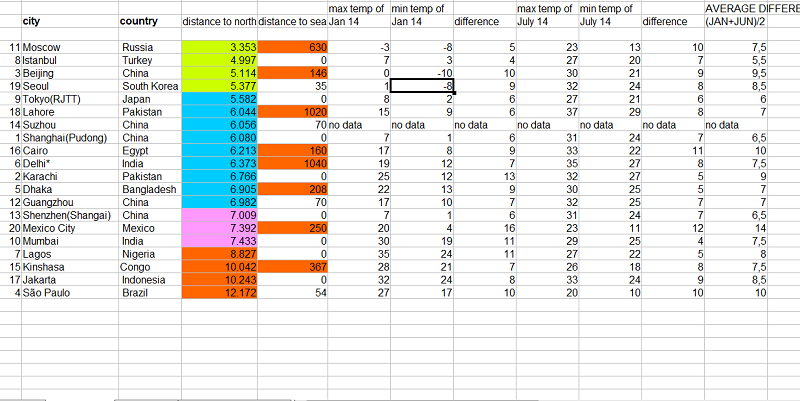Click the 367 distance to sea cell
The image size is (800, 401).
[292, 267]
